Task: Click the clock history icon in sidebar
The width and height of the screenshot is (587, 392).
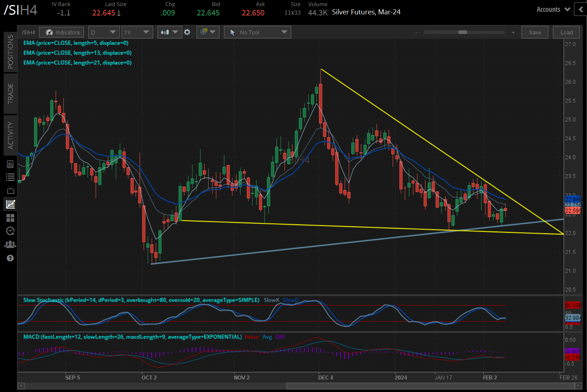Action: point(10,231)
